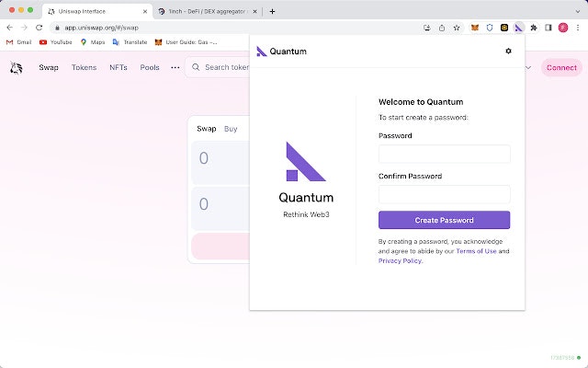Open the shield extension icon

click(490, 28)
